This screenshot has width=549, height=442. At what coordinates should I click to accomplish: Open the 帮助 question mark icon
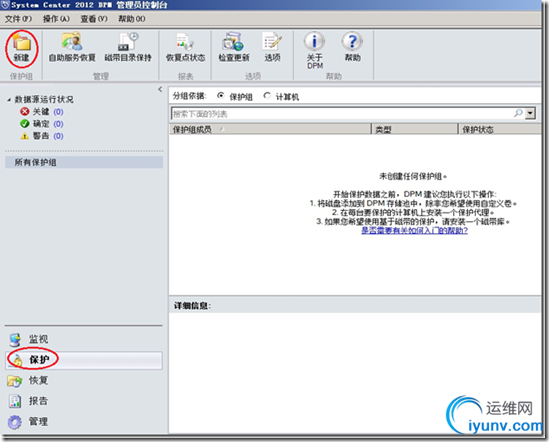coord(352,41)
